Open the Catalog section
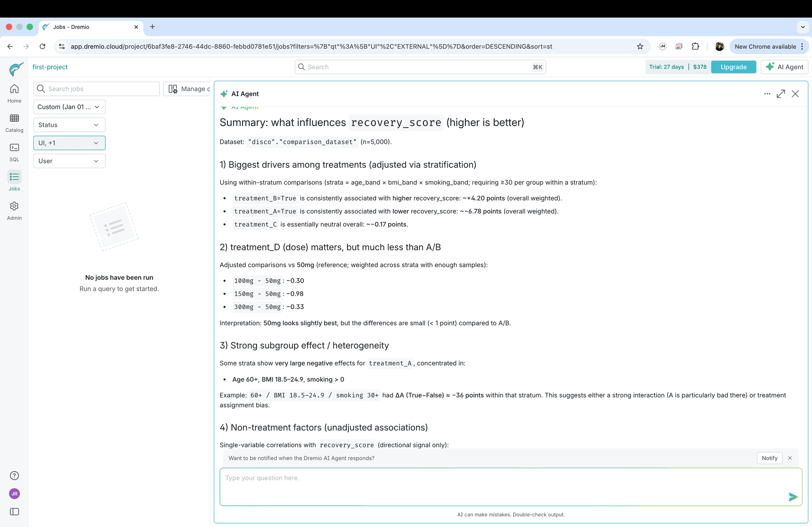 point(14,123)
